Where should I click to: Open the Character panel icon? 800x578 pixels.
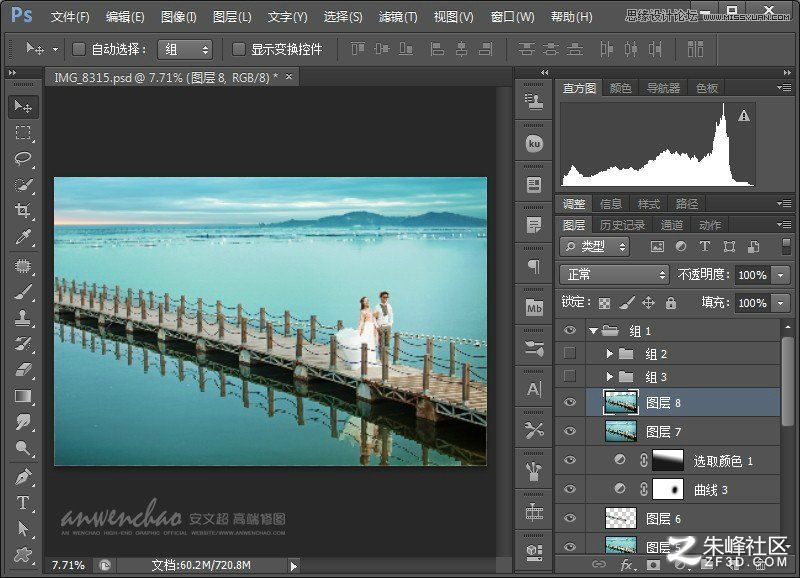click(534, 390)
